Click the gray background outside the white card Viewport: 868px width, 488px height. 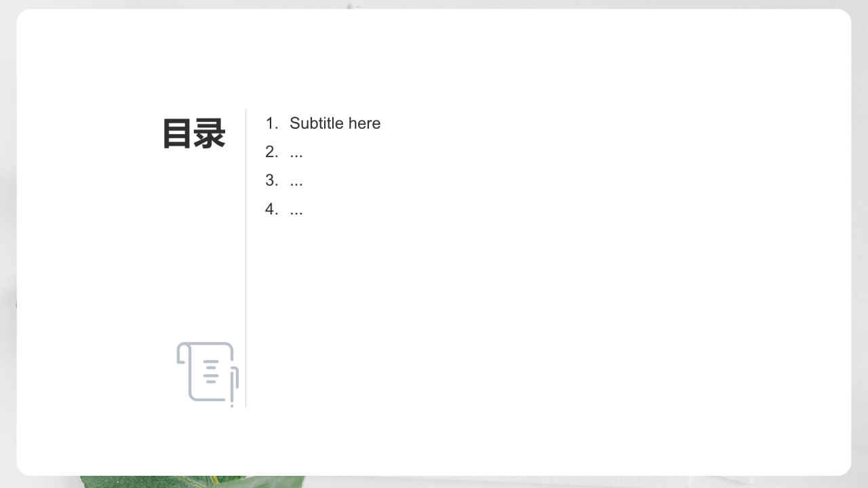tap(7, 203)
